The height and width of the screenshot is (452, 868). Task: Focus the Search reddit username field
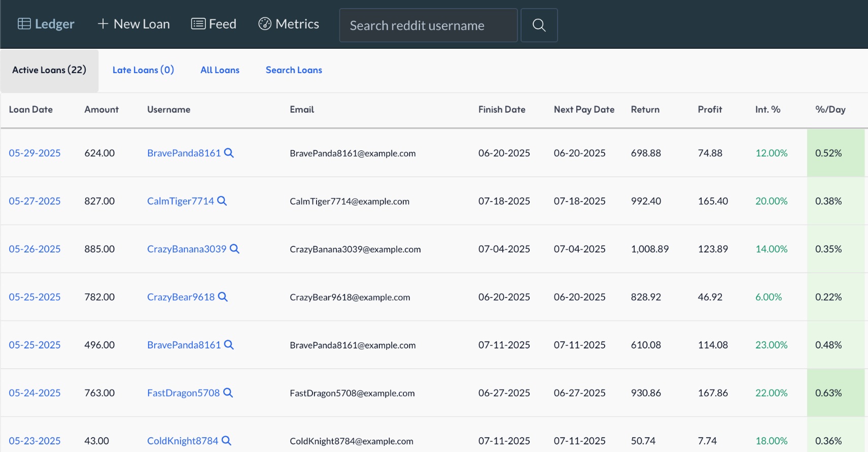click(x=428, y=25)
